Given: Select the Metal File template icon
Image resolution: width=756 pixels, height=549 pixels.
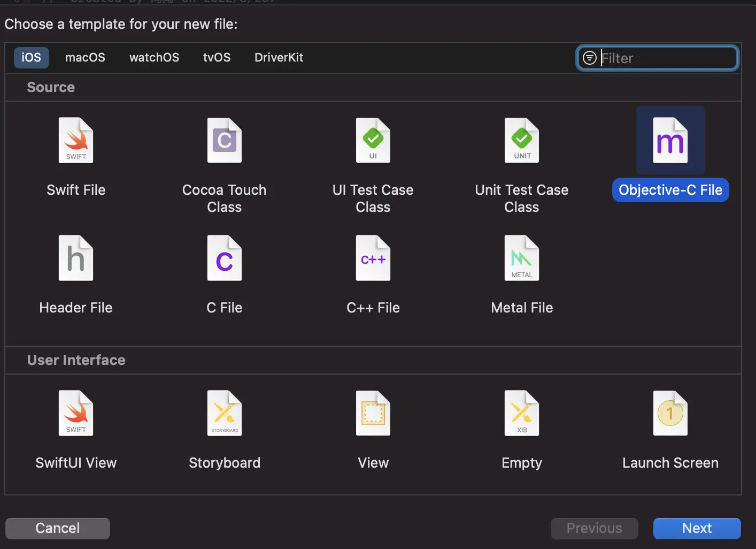Looking at the screenshot, I should click(522, 258).
